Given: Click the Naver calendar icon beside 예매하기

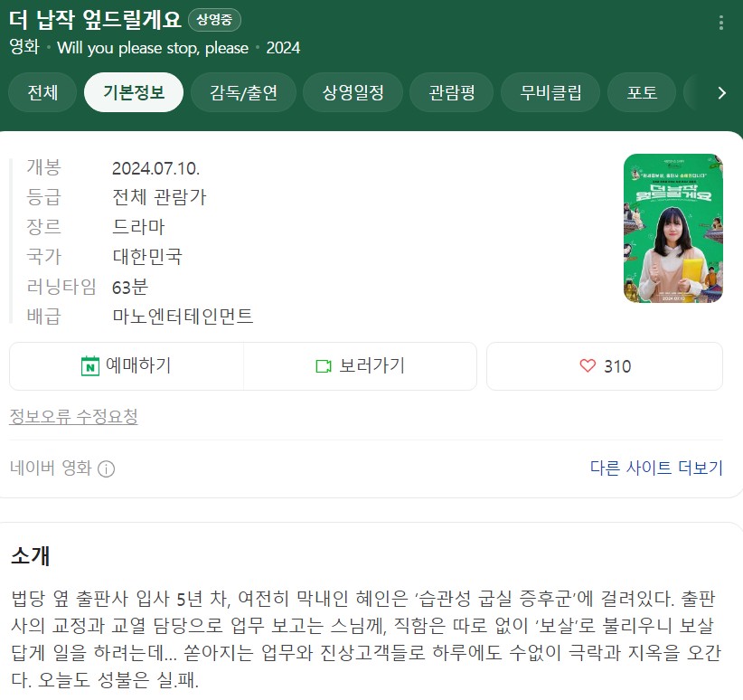Looking at the screenshot, I should click(90, 366).
